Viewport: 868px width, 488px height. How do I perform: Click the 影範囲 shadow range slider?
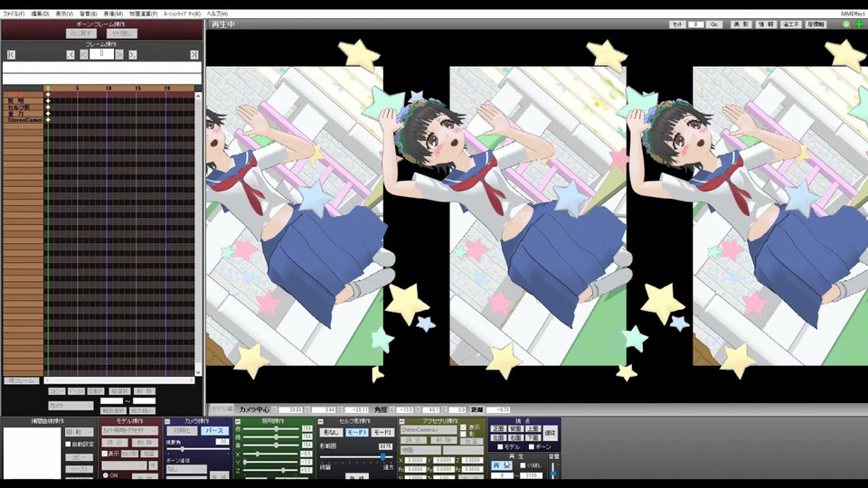(357, 457)
